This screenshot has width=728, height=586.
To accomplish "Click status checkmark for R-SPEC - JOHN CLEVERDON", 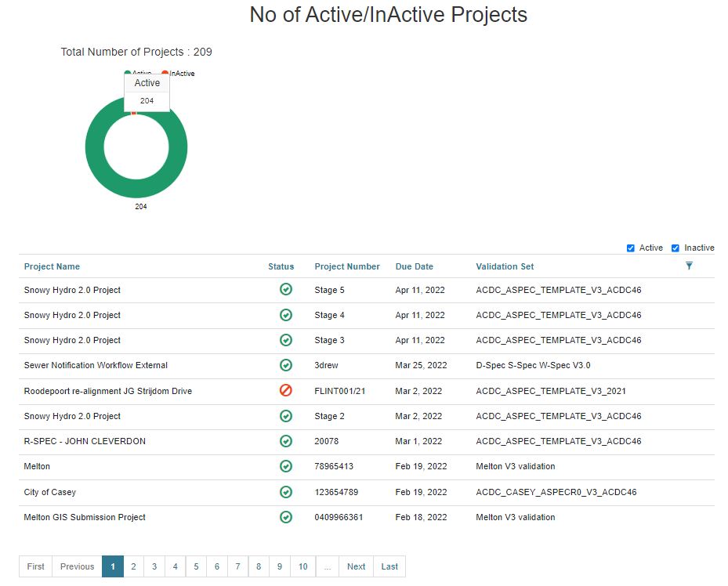I will (286, 441).
